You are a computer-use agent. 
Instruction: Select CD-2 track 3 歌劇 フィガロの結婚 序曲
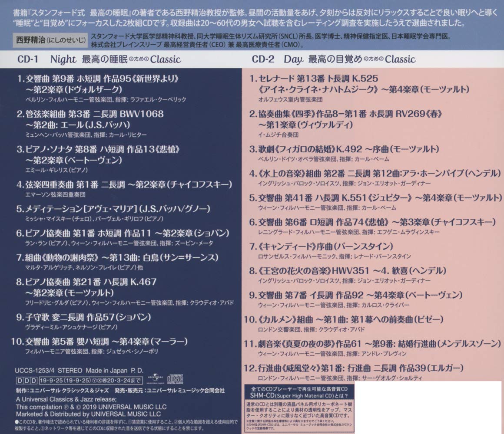coord(344,149)
